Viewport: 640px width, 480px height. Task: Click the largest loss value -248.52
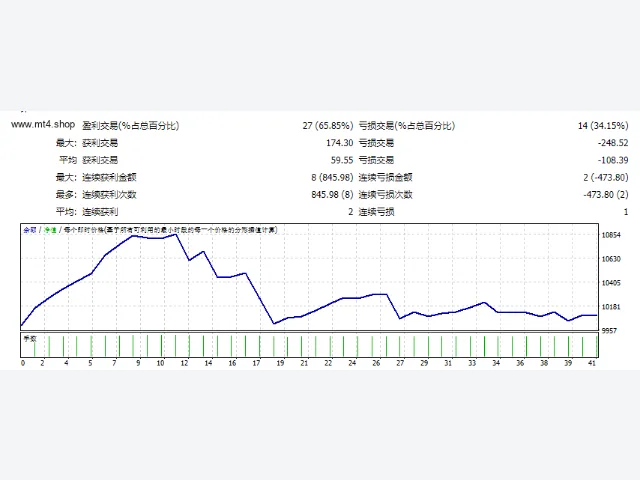[613, 143]
